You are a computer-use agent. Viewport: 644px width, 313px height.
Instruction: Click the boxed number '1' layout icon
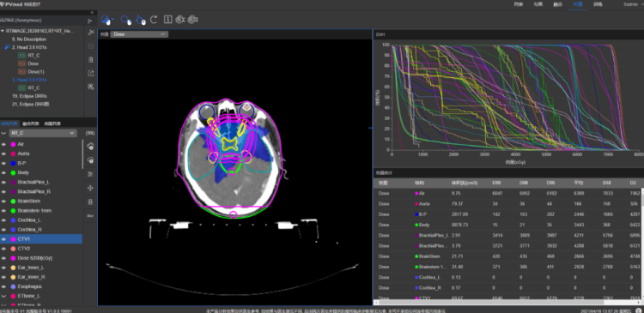167,19
